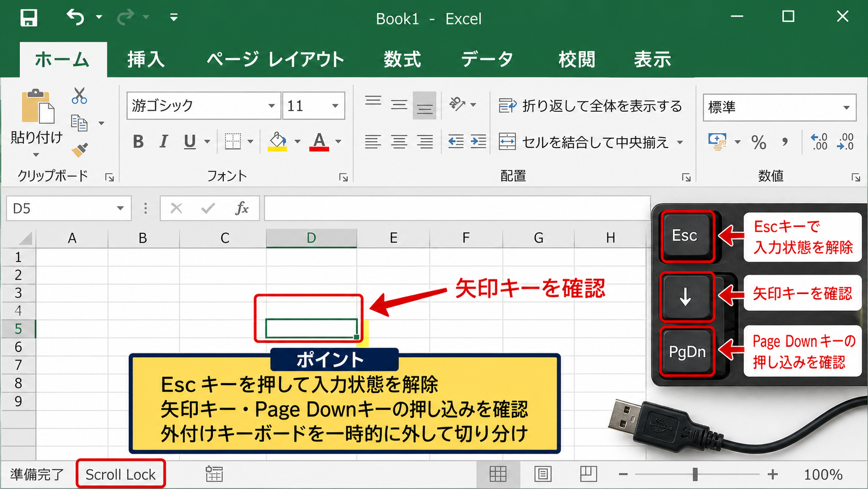Viewport: 868px width, 489px height.
Task: Click the cell borders icon
Action: tap(233, 141)
